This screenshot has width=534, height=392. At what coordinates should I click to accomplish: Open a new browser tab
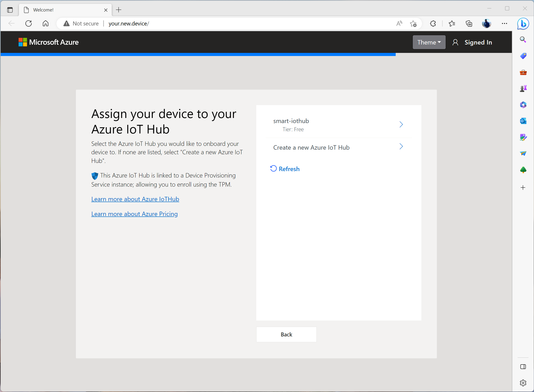point(119,10)
